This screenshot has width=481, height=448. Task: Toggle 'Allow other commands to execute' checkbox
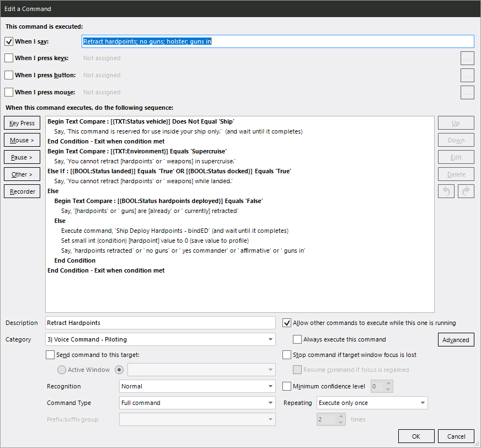click(x=287, y=323)
